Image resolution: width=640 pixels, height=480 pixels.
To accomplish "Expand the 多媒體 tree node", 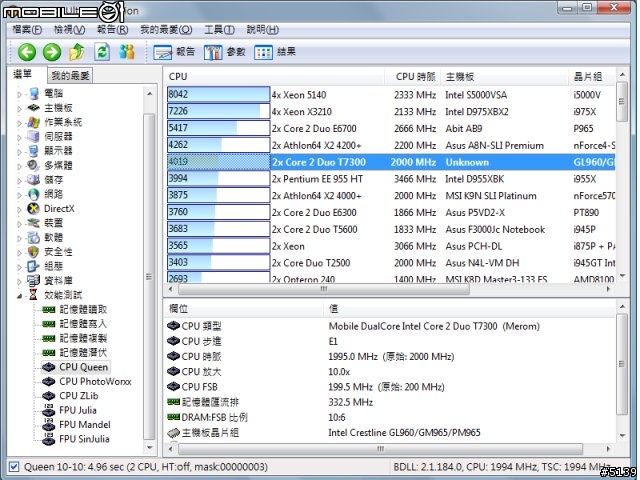I will pyautogui.click(x=19, y=166).
